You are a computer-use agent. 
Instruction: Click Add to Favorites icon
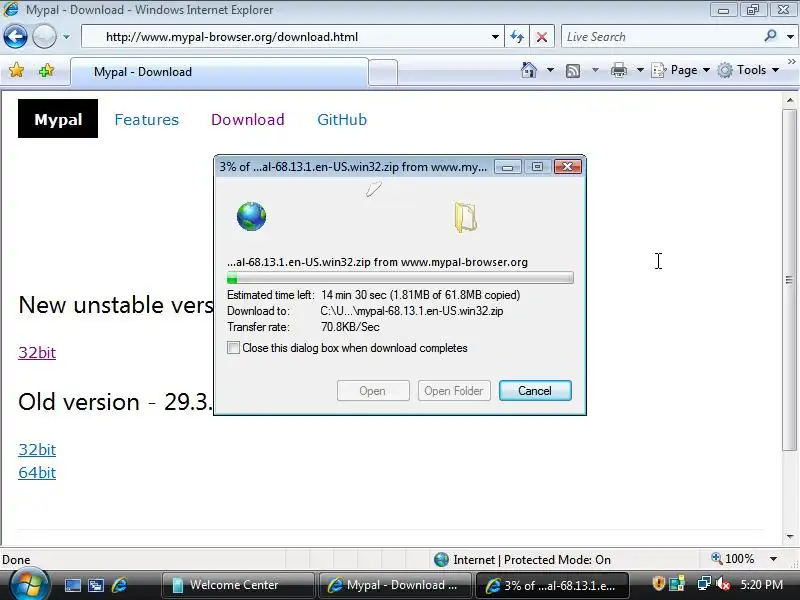tap(46, 70)
